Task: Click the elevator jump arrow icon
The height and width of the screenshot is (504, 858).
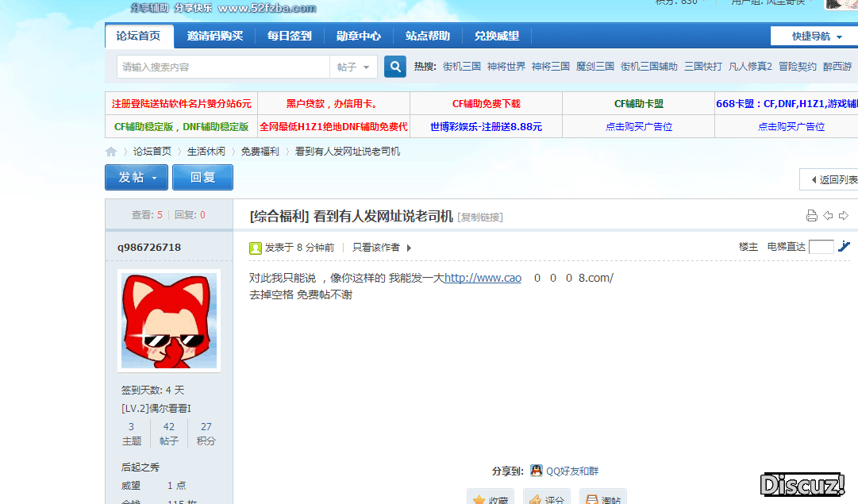Action: point(845,247)
